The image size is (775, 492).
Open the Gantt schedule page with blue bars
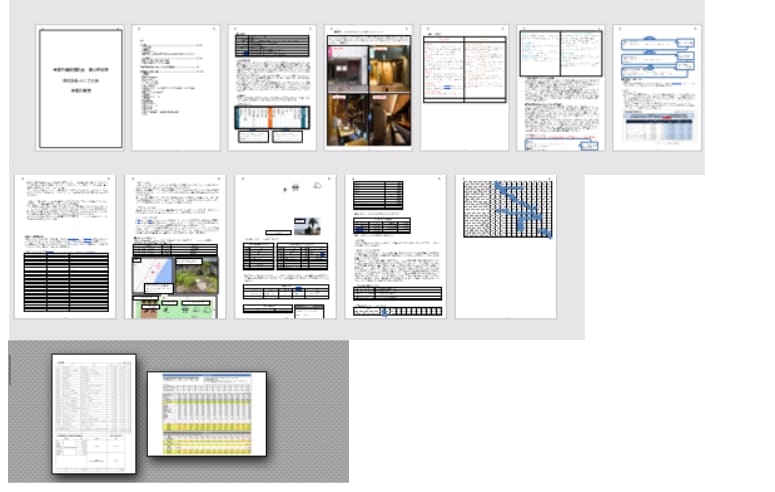[506, 246]
